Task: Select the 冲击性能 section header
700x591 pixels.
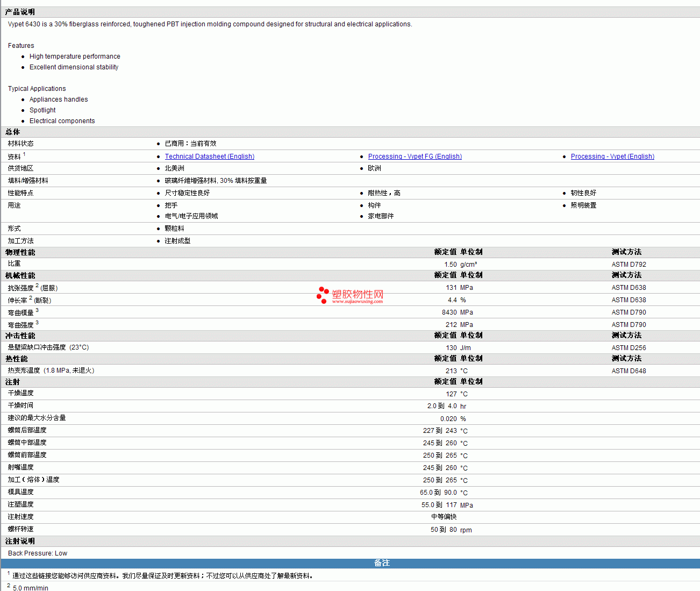Action: (x=20, y=336)
